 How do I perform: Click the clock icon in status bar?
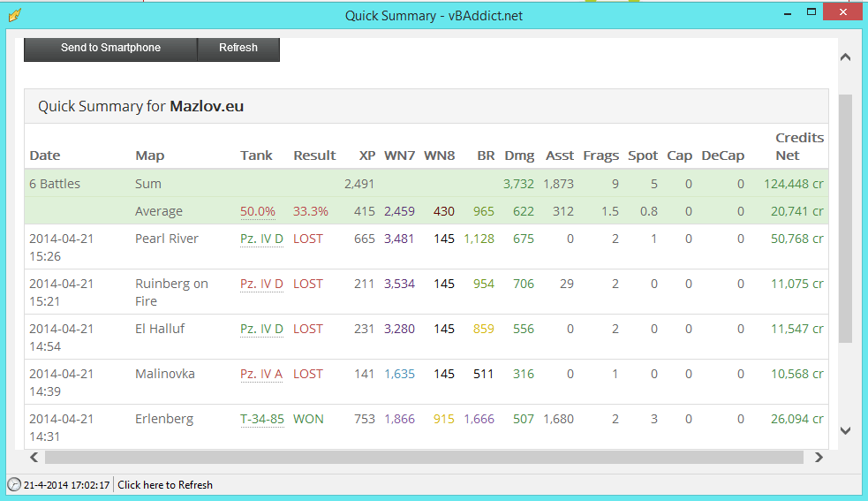(x=14, y=485)
